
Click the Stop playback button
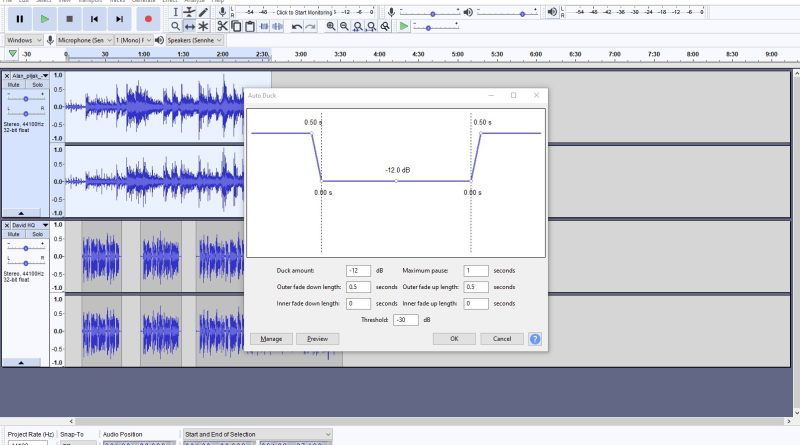69,18
